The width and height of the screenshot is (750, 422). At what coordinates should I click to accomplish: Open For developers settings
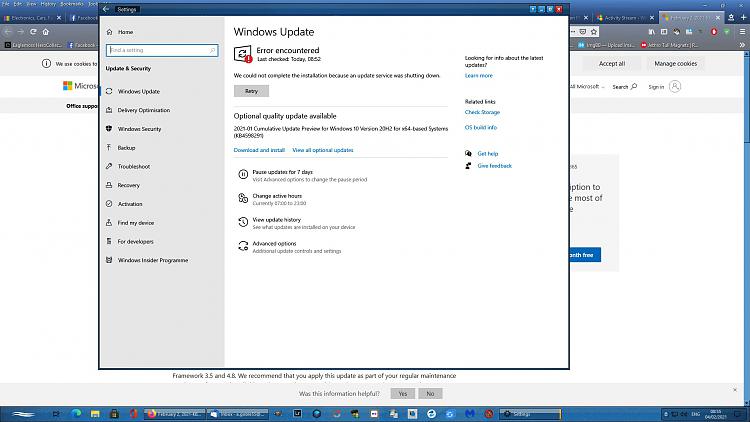point(135,242)
